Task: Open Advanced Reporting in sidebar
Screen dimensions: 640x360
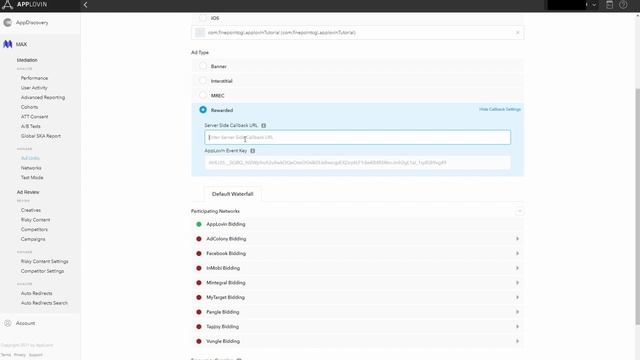Action: 43,98
